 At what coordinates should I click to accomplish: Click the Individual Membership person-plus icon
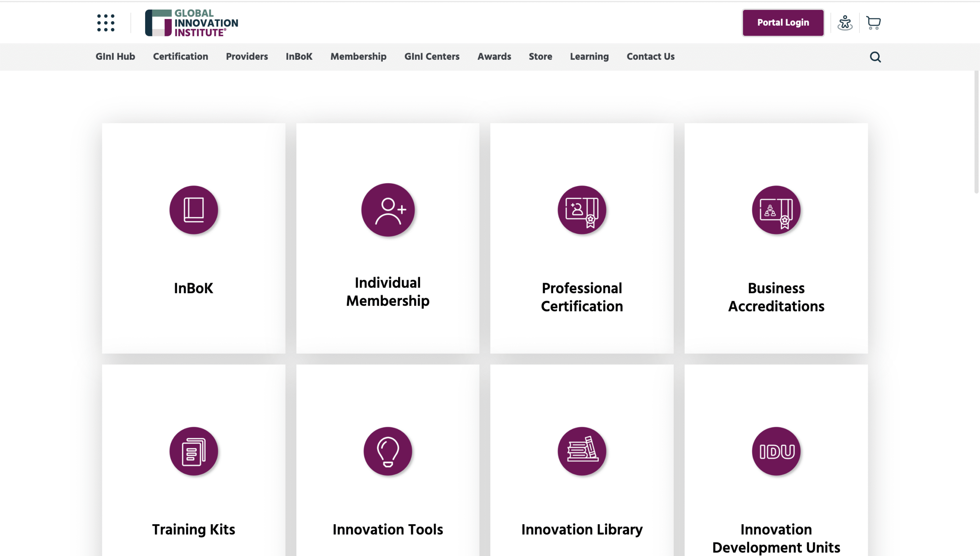[x=388, y=210]
